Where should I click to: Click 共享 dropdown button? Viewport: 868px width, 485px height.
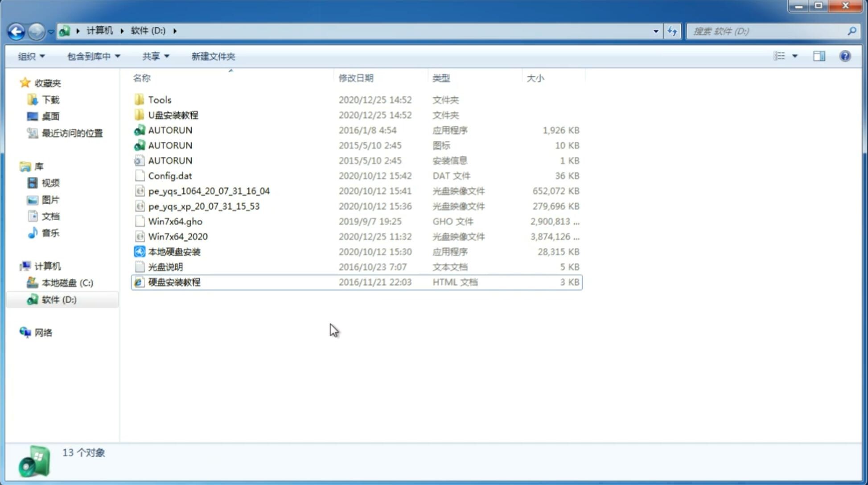pos(154,55)
